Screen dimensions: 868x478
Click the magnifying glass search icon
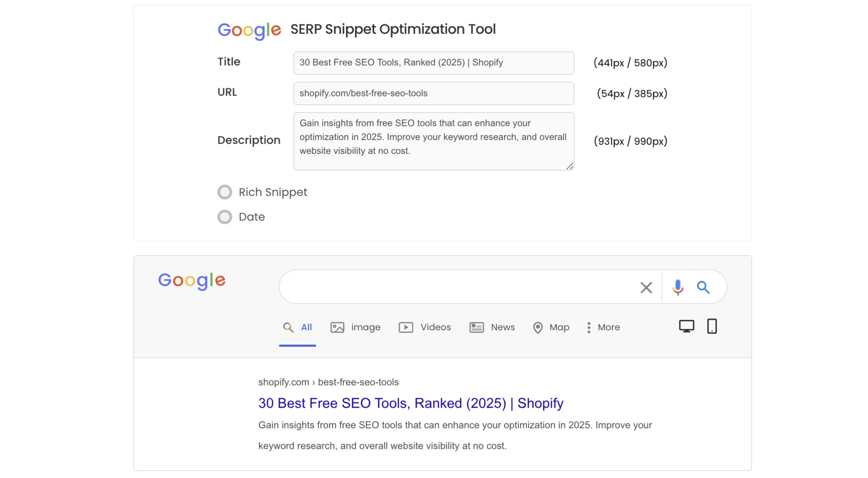click(x=703, y=287)
